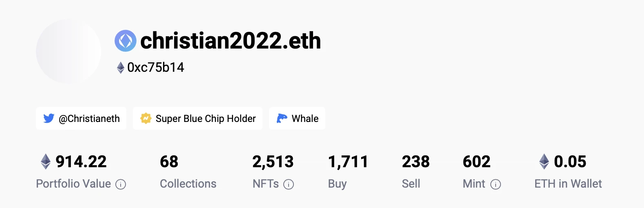Click the 2,513 NFTs number

pyautogui.click(x=273, y=162)
